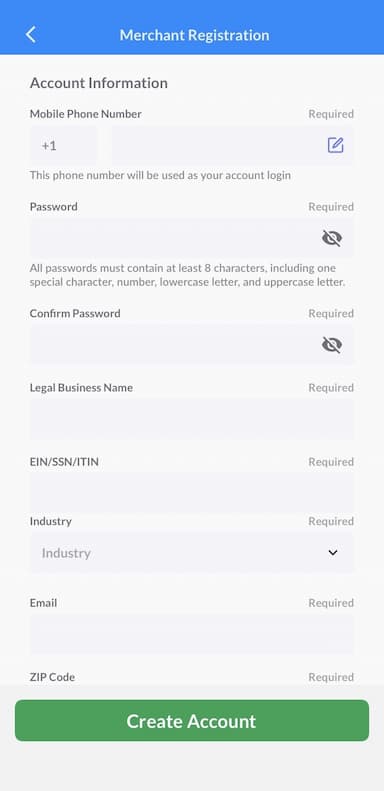Tap the edit icon in phone number field
The height and width of the screenshot is (791, 384).
336,145
